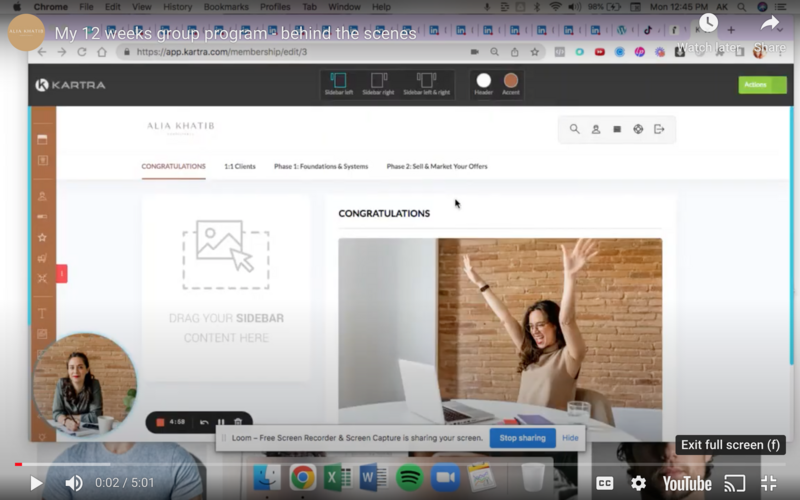
Task: Open the Bookmarks menu
Action: click(x=226, y=7)
